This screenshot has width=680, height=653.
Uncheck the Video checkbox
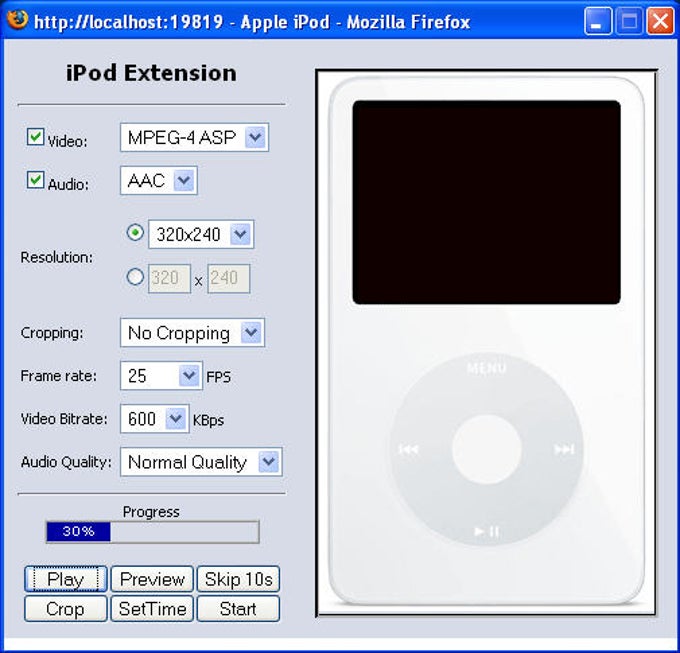[x=35, y=137]
